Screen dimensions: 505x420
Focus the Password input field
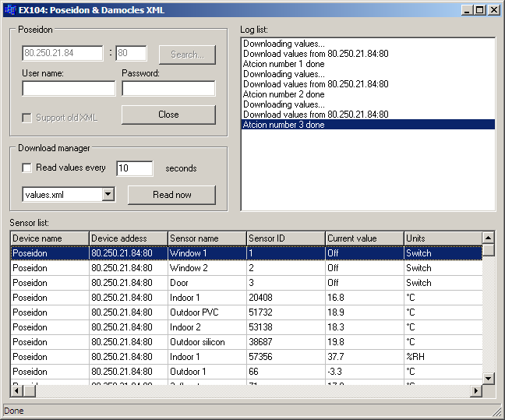[168, 88]
